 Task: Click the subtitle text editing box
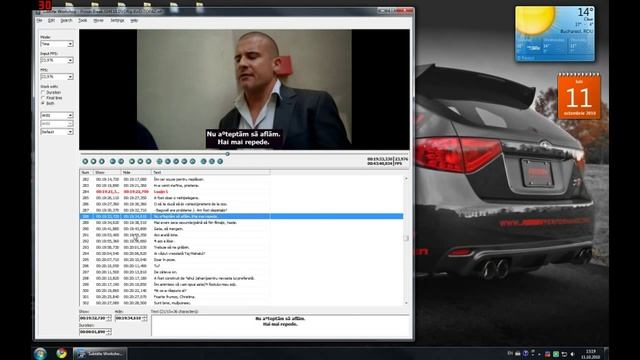pyautogui.click(x=280, y=325)
